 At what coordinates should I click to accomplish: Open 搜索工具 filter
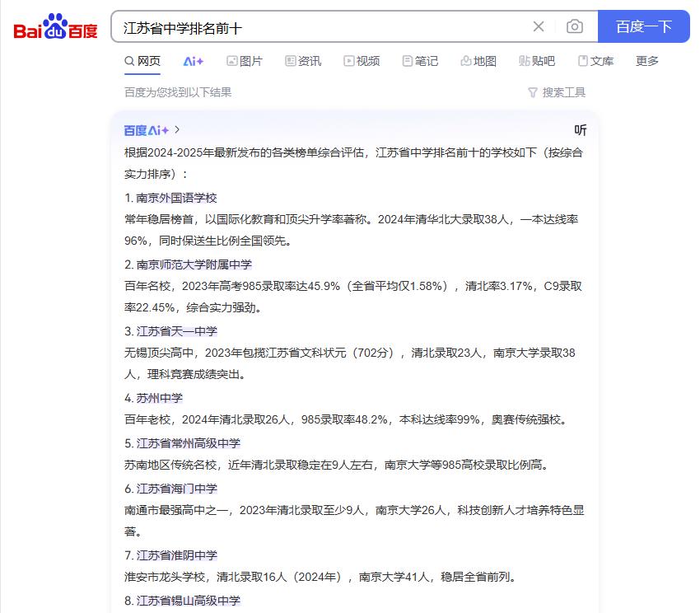click(x=557, y=92)
